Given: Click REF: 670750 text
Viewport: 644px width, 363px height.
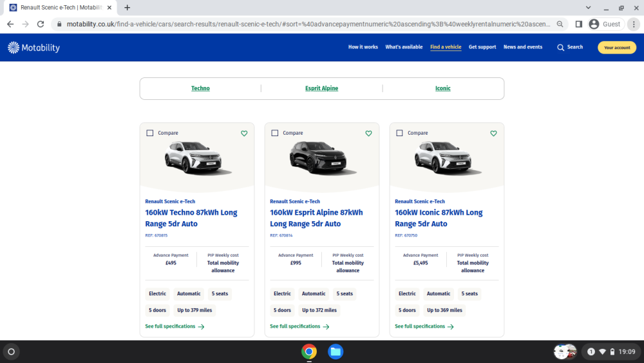Looking at the screenshot, I should point(406,235).
